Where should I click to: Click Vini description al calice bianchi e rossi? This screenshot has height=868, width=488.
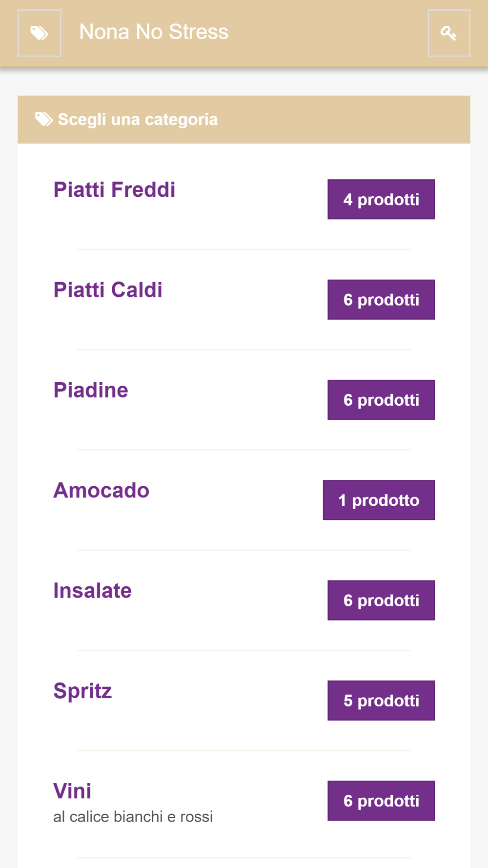click(133, 817)
